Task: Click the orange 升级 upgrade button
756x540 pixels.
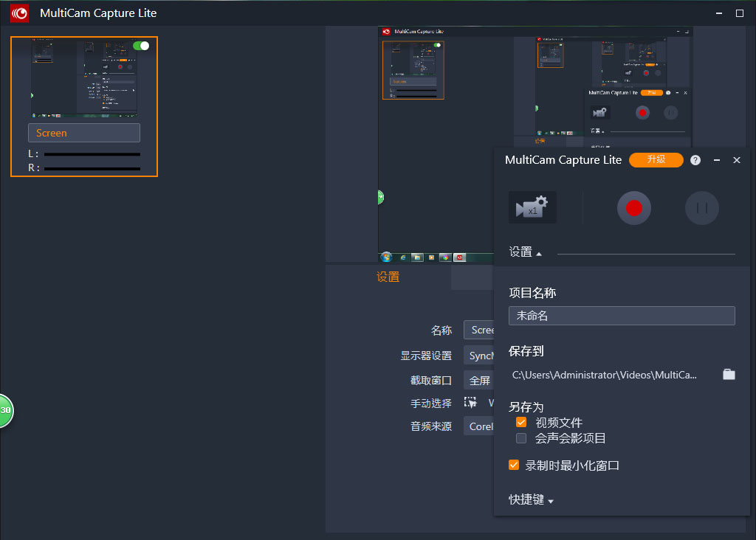Action: (x=656, y=160)
